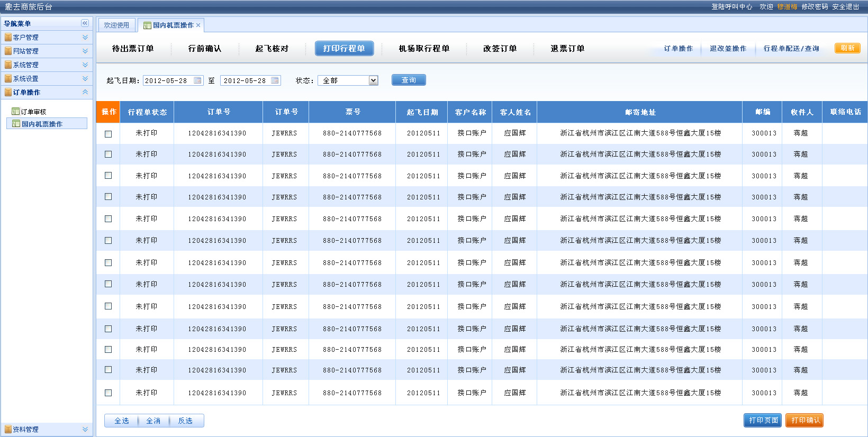Image resolution: width=868 pixels, height=437 pixels.
Task: Open the 行前确认 section
Action: coord(205,49)
